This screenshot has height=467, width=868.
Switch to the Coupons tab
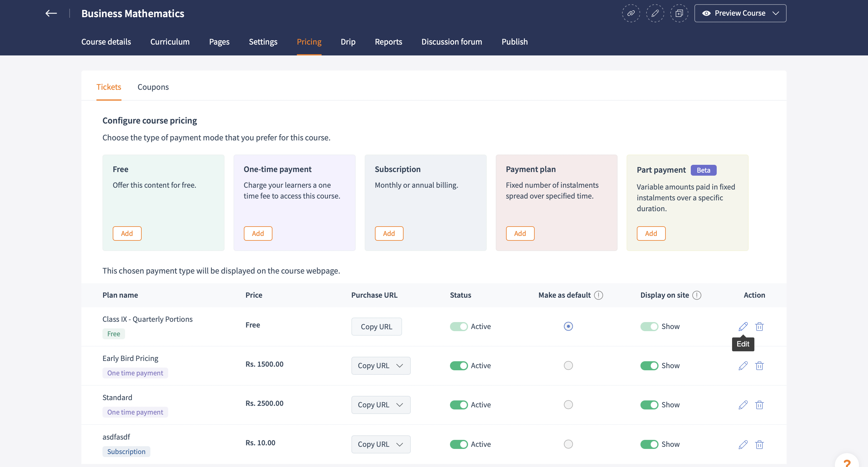(153, 87)
